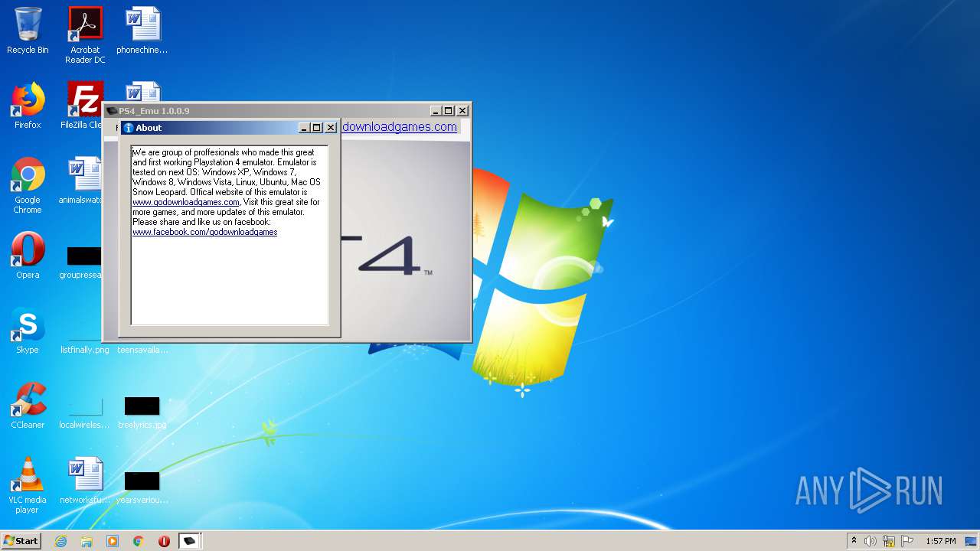Image resolution: width=980 pixels, height=551 pixels.
Task: Open the teensavaila desktop file
Action: [x=142, y=349]
